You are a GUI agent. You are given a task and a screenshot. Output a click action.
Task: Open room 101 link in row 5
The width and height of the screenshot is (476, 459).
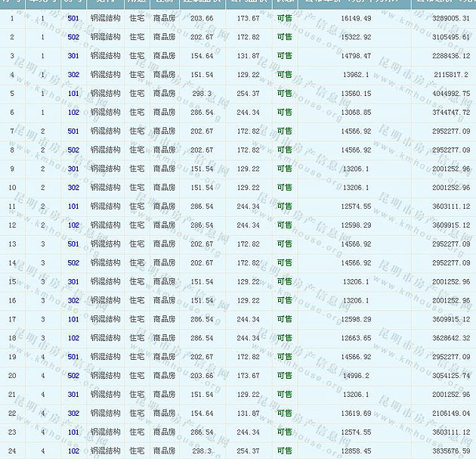pyautogui.click(x=73, y=93)
